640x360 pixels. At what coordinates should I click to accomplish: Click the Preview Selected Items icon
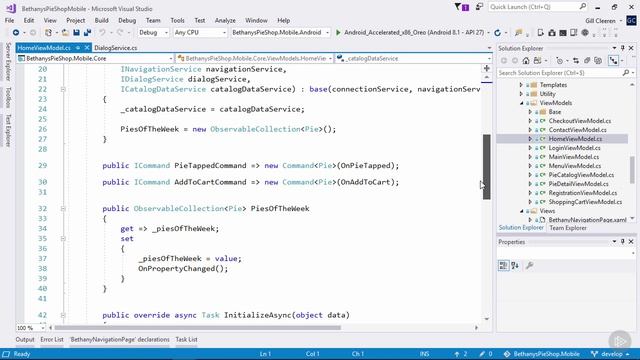pos(613,61)
